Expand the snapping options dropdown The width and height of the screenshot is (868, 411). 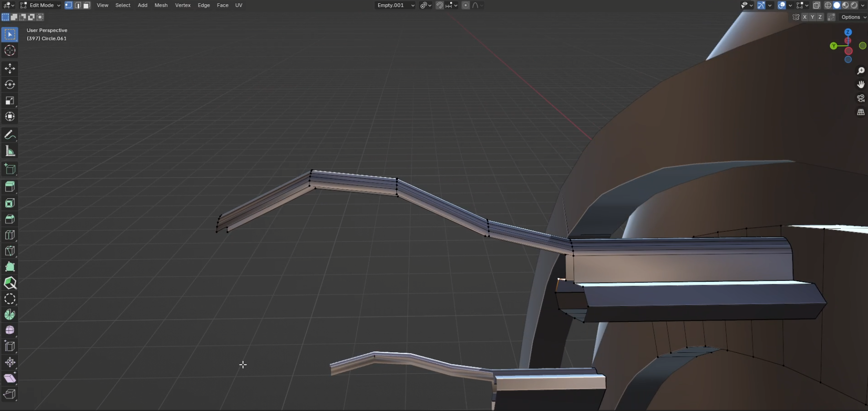[x=452, y=5]
